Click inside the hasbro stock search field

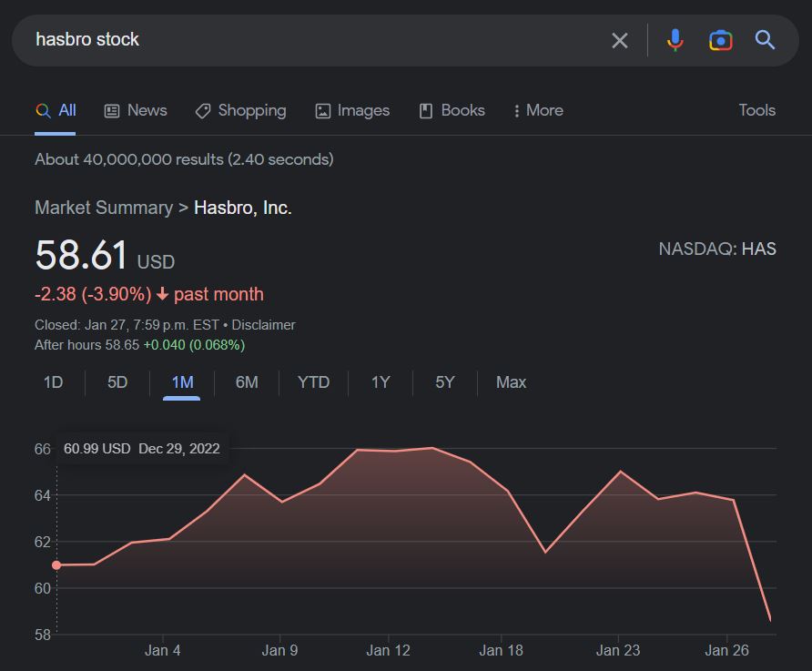[x=310, y=40]
